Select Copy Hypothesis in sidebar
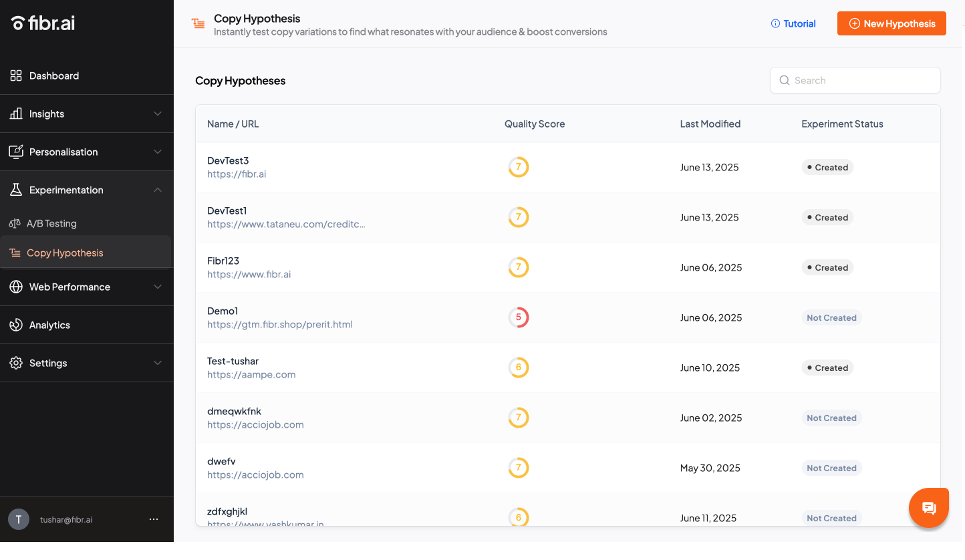Viewport: 965px width, 560px height. [x=65, y=253]
